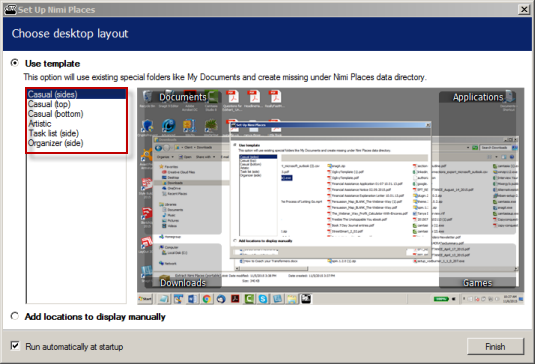The height and width of the screenshot is (364, 535).
Task: Click Adobe Acrobat icon in preview taskbar
Action: [235, 299]
